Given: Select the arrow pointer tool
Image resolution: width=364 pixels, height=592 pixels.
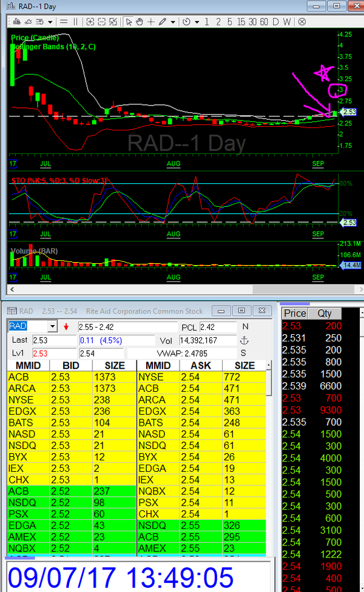Looking at the screenshot, I should 129,22.
